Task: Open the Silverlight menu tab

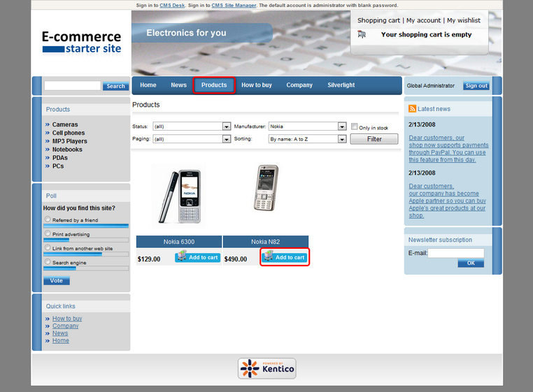Action: [x=341, y=85]
